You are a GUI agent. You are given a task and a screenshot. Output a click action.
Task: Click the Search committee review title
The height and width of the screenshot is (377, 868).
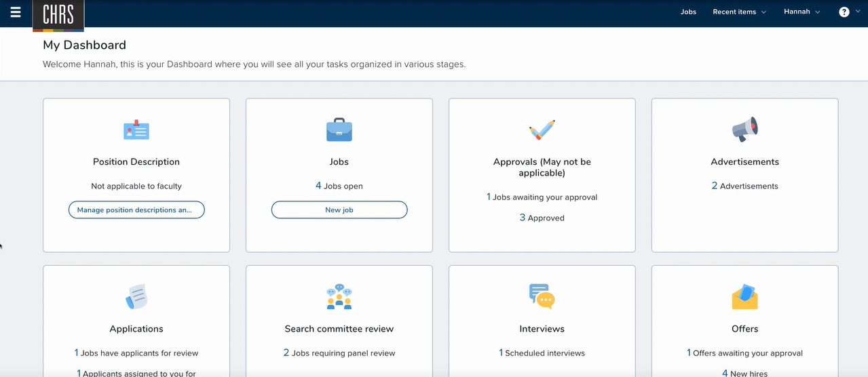point(339,329)
